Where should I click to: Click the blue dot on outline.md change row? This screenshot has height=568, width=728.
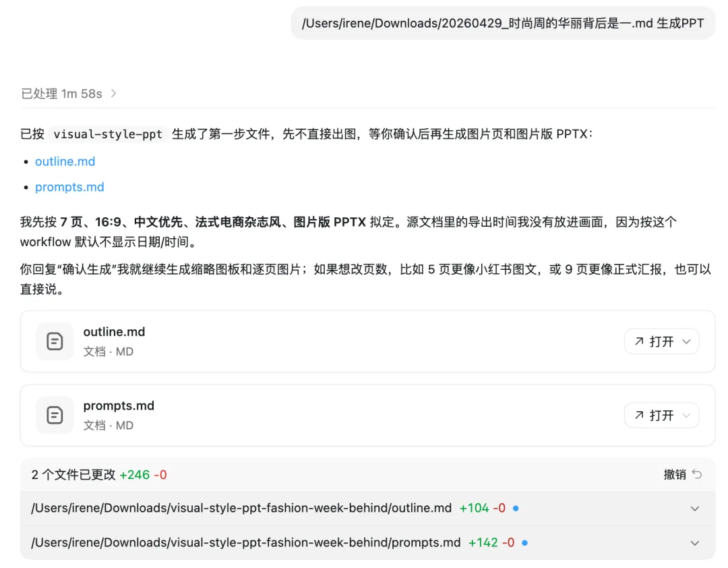[516, 508]
